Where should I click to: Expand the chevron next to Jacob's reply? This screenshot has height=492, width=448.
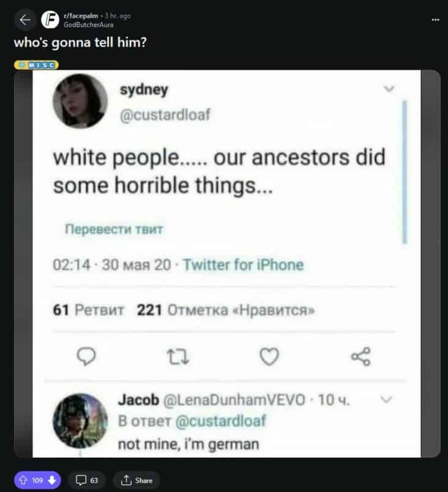pos(386,400)
